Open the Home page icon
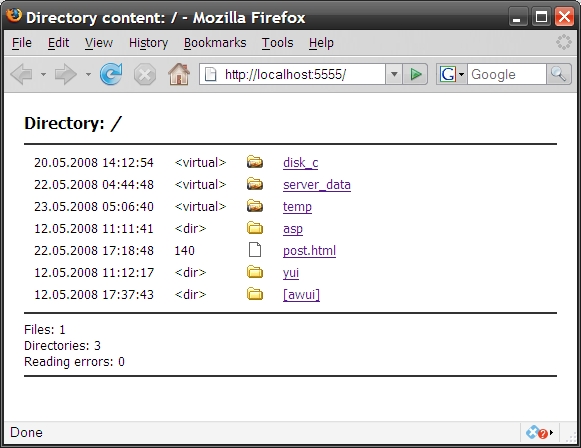581x448 pixels. [x=179, y=74]
